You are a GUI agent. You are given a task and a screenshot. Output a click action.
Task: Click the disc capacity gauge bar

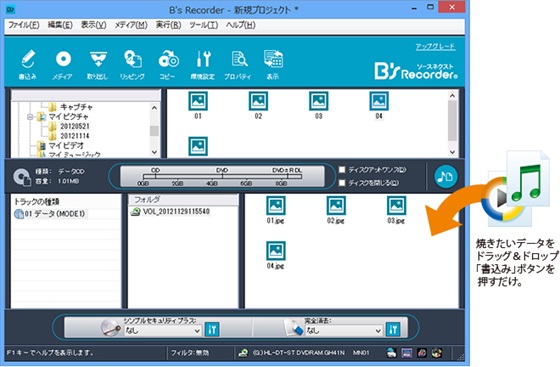(222, 176)
